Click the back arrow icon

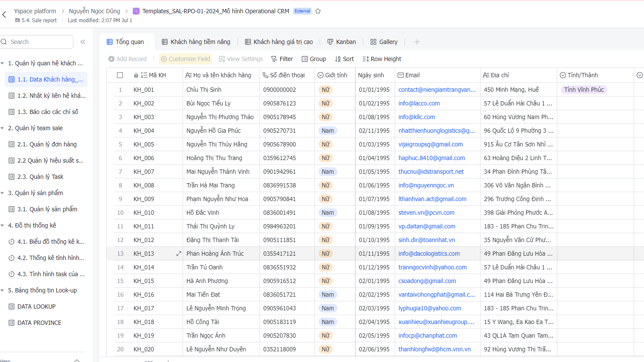coord(4,15)
